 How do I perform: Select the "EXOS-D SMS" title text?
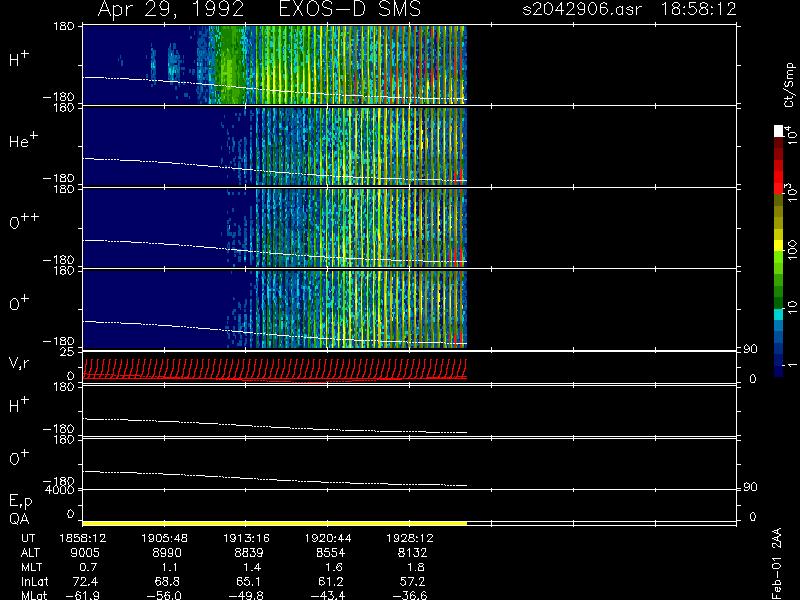pyautogui.click(x=350, y=9)
